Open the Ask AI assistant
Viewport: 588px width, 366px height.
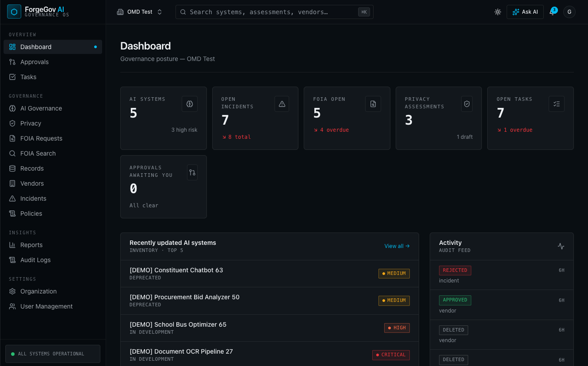tap(525, 12)
